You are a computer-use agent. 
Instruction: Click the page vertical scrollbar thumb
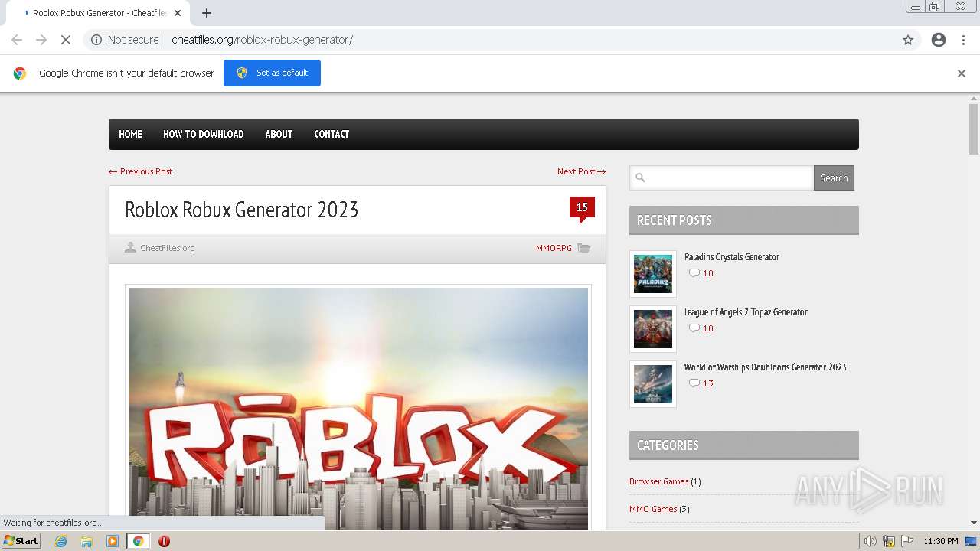[974, 129]
